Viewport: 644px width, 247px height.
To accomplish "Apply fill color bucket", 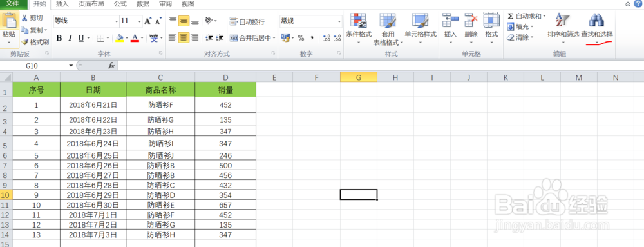I will pos(120,38).
